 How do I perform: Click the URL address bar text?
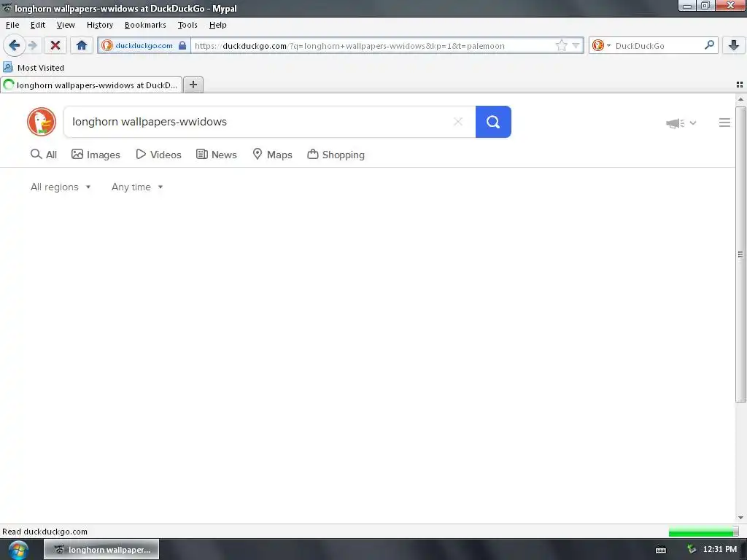pyautogui.click(x=349, y=46)
